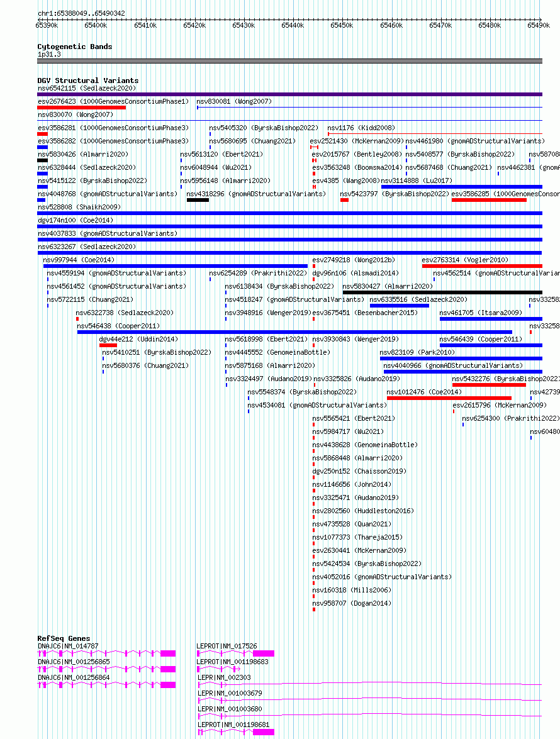560x739 pixels.
Task: Open nsv5565421 (Ebert2021) entry
Action: (x=354, y=418)
